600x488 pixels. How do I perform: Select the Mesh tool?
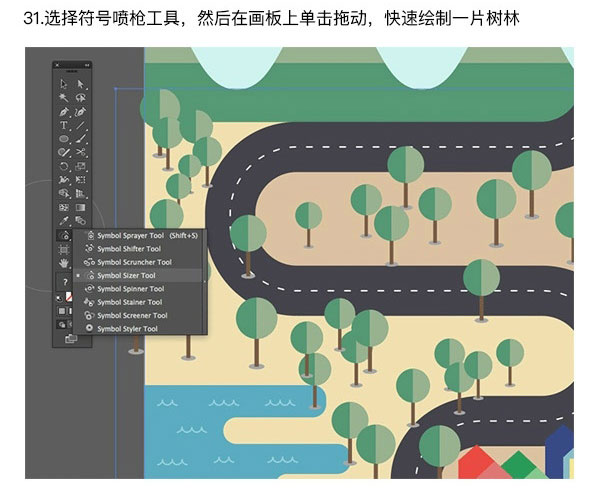coord(64,207)
